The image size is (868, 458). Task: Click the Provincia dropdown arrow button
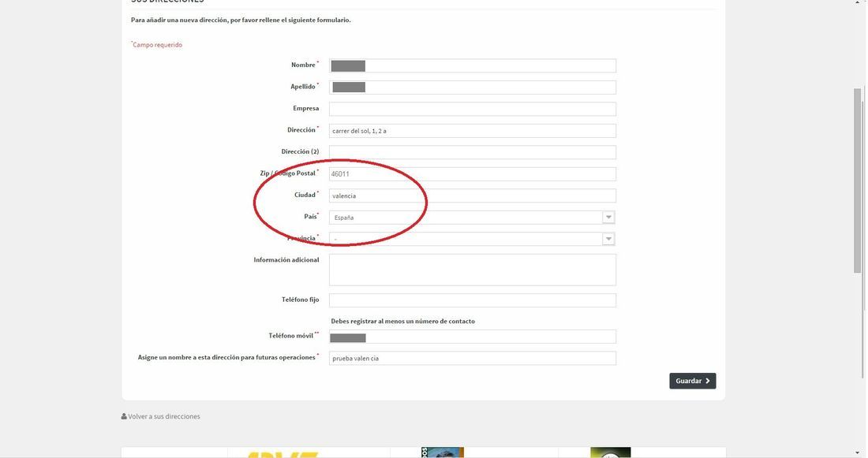[x=608, y=239]
